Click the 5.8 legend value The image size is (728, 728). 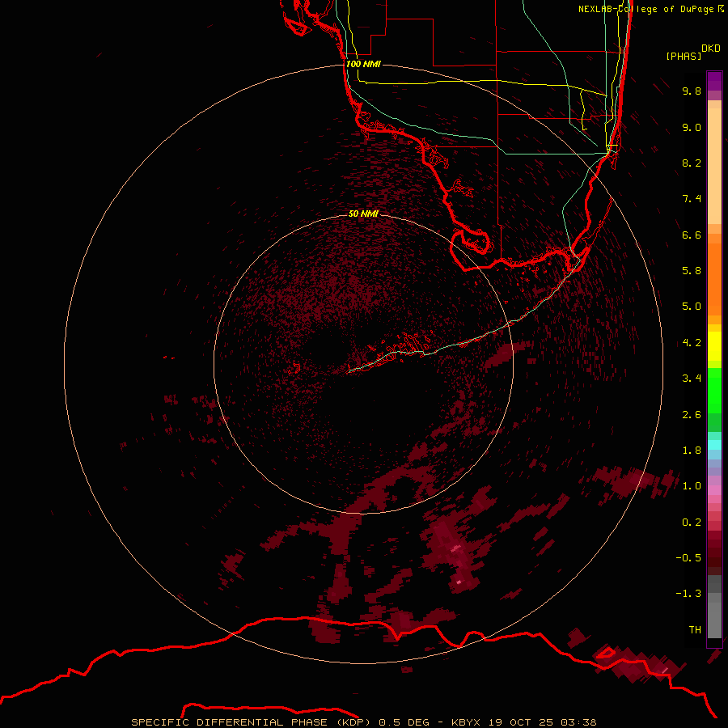(692, 270)
